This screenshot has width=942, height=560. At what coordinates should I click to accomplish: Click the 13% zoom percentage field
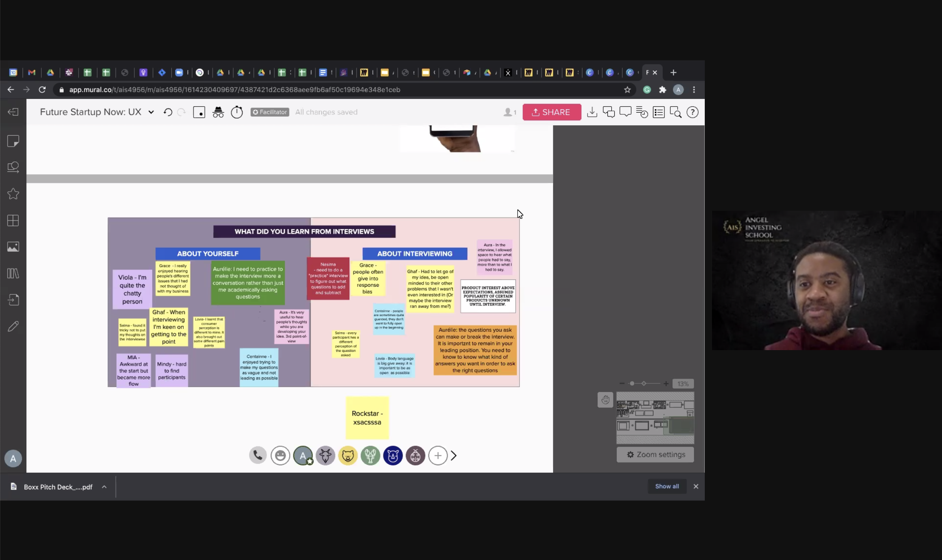pyautogui.click(x=683, y=384)
